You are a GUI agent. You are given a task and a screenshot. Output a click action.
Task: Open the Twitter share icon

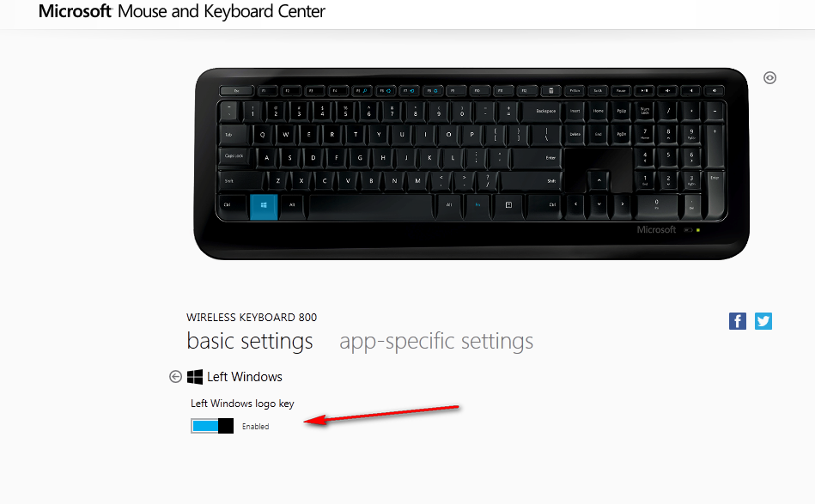coord(763,321)
